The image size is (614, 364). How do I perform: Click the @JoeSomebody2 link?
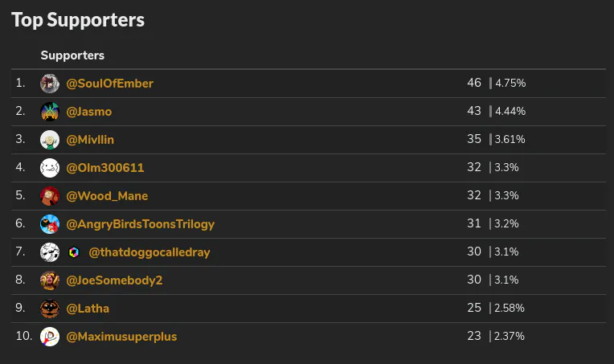click(114, 280)
